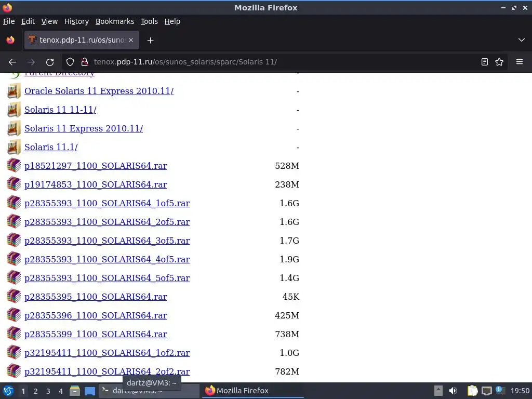This screenshot has width=532, height=399.
Task: Click the URL address bar
Action: pyautogui.click(x=285, y=62)
